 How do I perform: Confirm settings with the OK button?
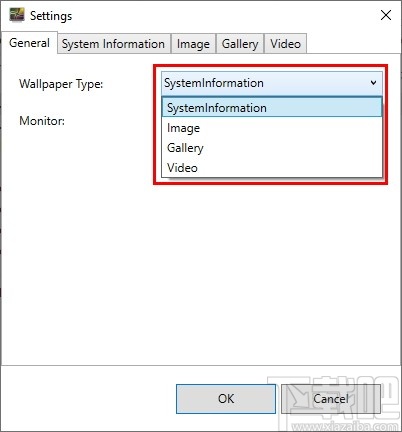pyautogui.click(x=226, y=399)
